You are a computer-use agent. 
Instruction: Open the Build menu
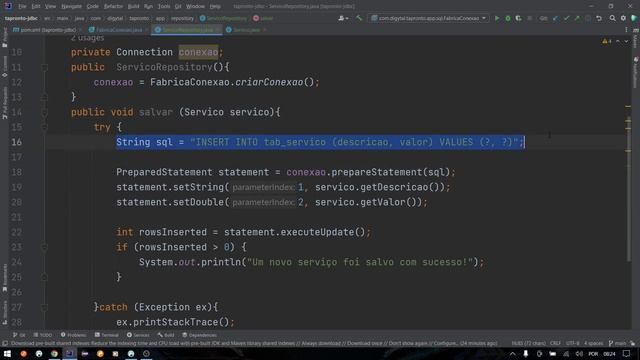tap(133, 7)
